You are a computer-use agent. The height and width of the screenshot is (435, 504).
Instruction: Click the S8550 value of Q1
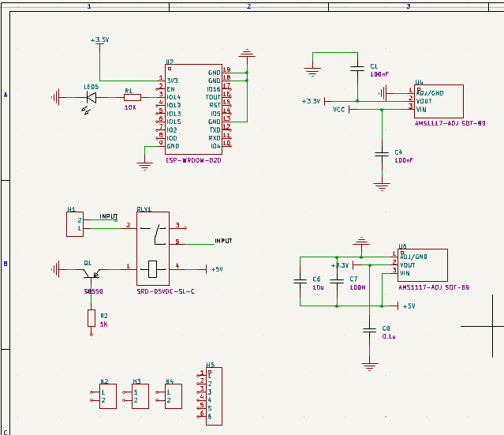94,291
